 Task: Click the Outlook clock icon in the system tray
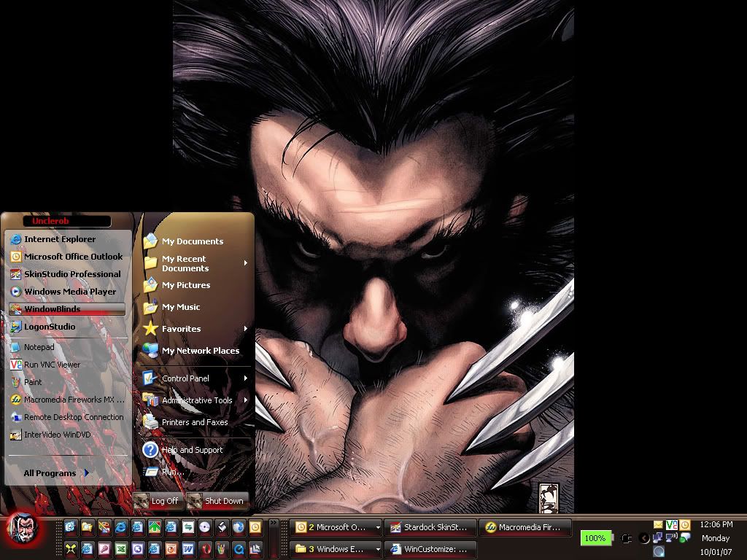click(684, 524)
